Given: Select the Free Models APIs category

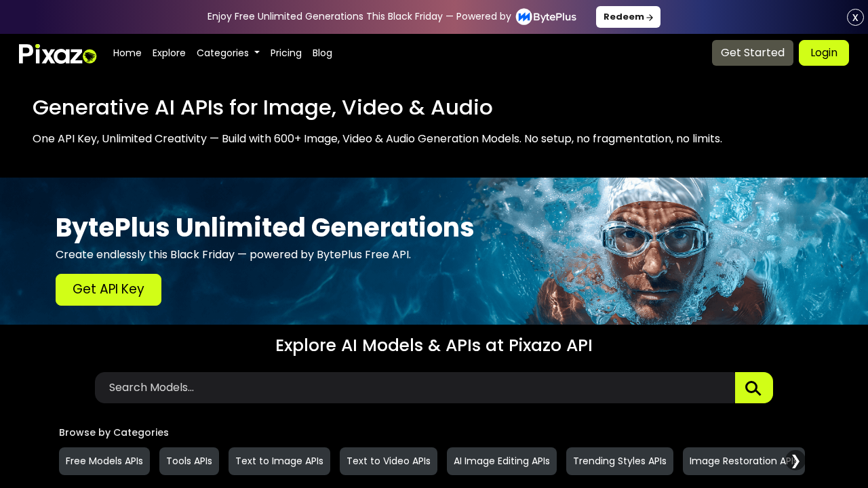Looking at the screenshot, I should 104,461.
